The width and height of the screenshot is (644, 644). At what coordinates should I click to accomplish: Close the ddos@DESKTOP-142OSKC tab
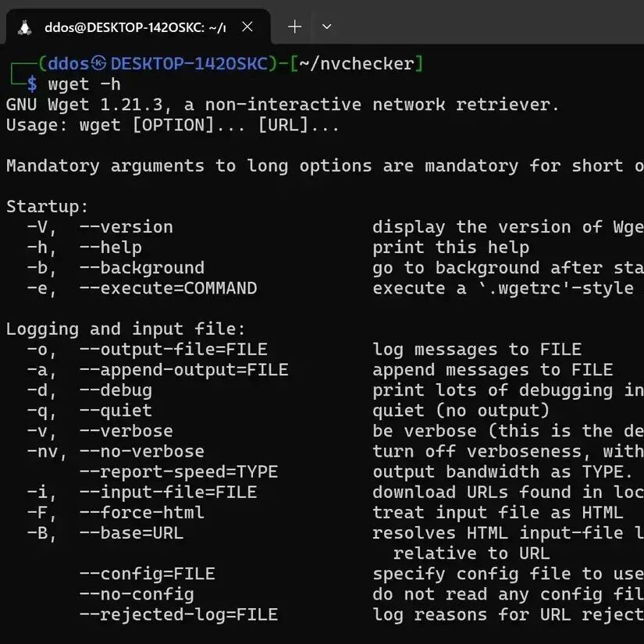point(247,27)
